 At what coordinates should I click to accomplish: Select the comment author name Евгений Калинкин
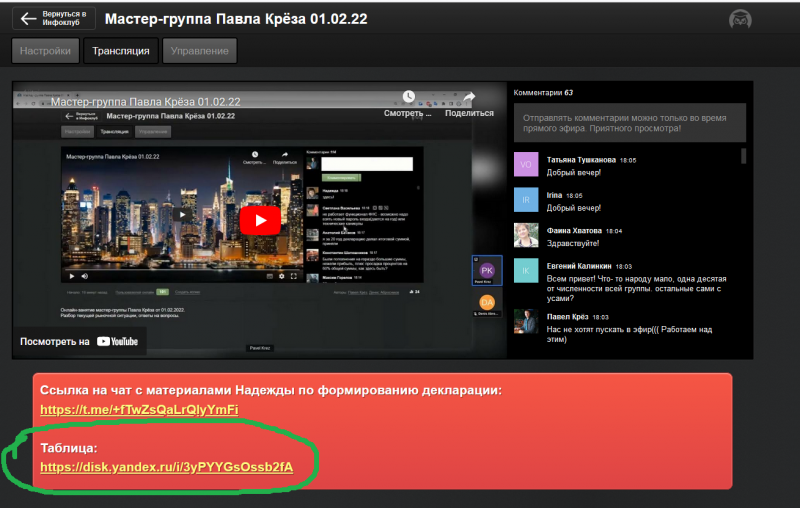click(x=579, y=266)
